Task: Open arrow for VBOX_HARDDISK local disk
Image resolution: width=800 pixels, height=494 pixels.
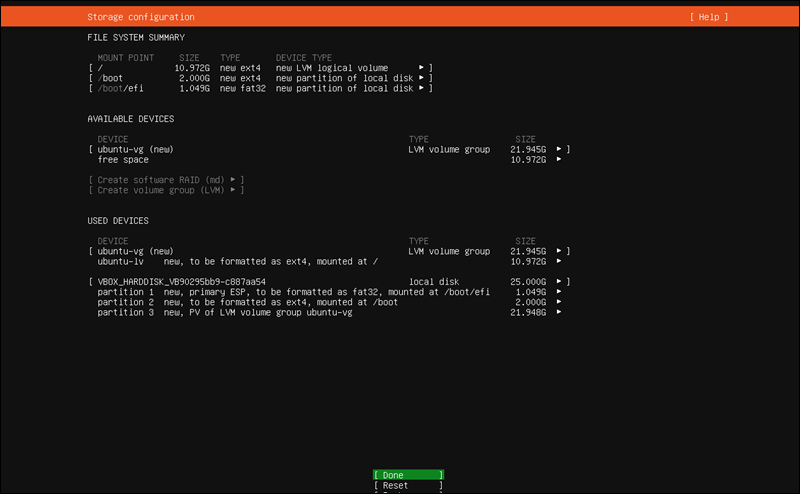Action: (x=559, y=282)
